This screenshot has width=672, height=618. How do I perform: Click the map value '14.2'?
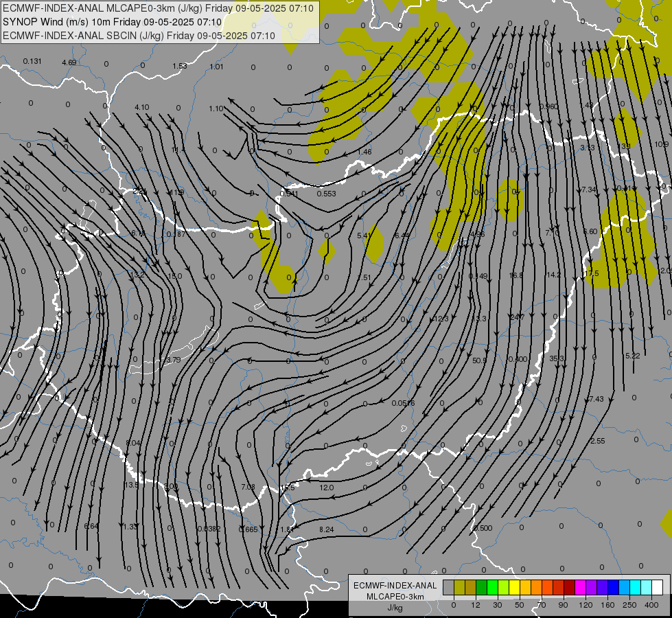(554, 275)
